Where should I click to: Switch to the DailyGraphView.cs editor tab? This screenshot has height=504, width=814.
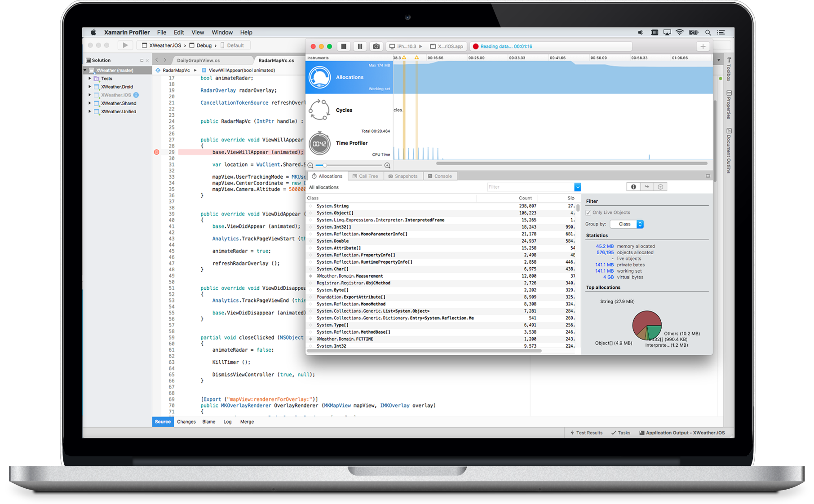click(x=199, y=60)
